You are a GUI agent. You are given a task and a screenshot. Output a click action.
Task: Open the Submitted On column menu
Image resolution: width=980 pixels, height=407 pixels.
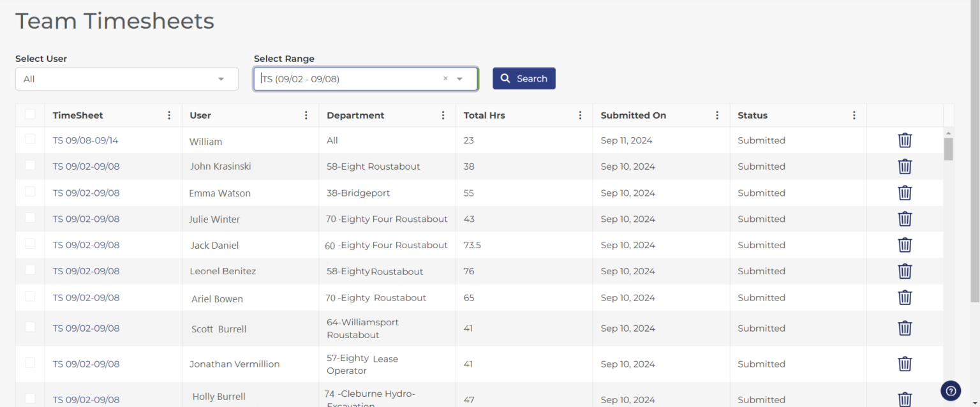pyautogui.click(x=717, y=115)
